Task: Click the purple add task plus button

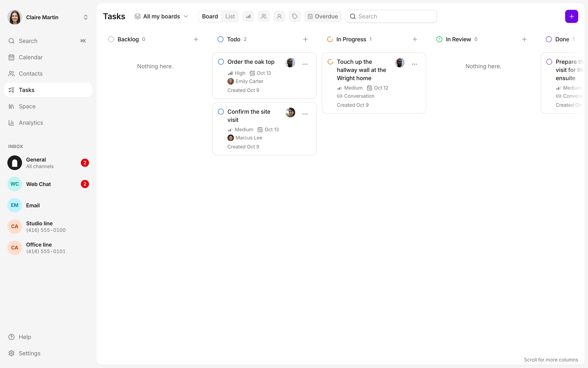Action: (x=571, y=16)
